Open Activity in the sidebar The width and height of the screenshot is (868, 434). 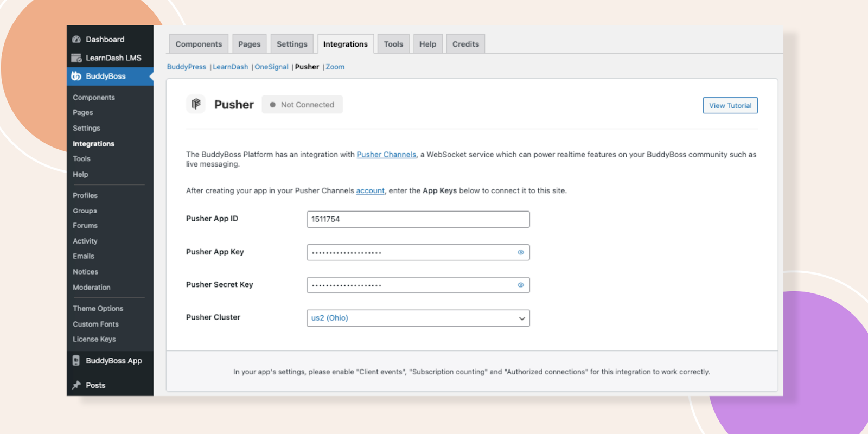coord(85,241)
